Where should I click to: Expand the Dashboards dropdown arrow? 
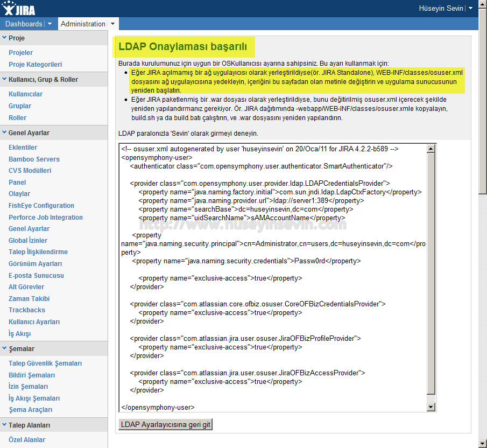[x=50, y=24]
